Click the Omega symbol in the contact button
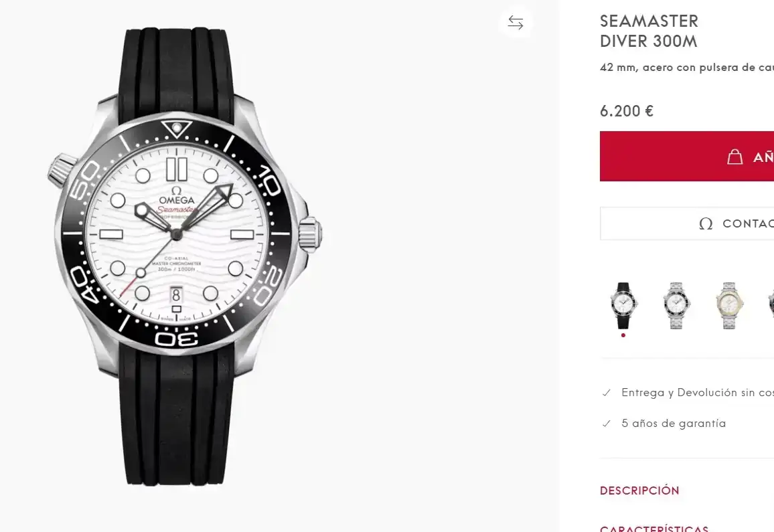The width and height of the screenshot is (774, 532). point(706,224)
